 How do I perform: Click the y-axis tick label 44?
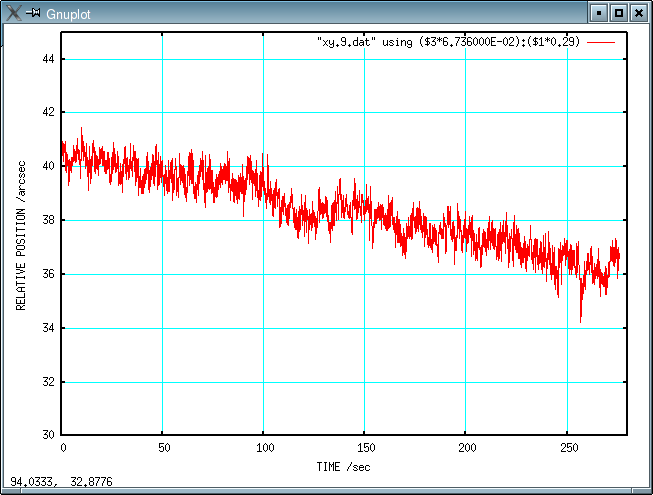[x=48, y=59]
